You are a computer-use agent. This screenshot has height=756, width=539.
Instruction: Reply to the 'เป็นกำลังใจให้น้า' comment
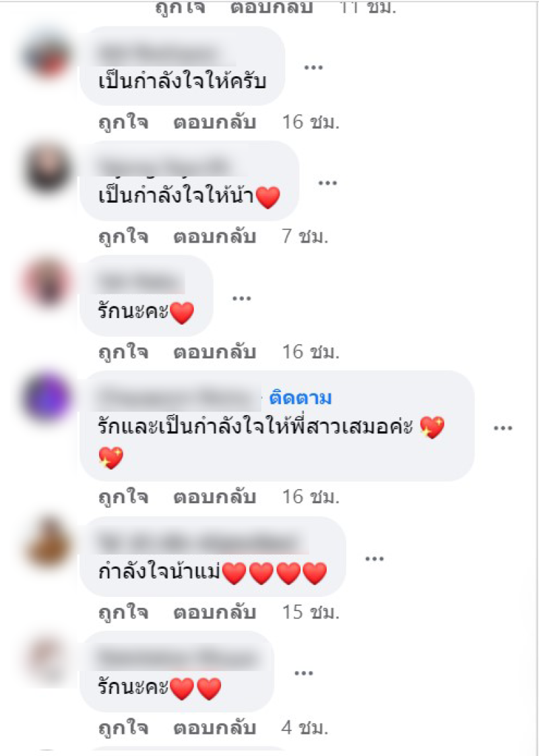coord(214,237)
